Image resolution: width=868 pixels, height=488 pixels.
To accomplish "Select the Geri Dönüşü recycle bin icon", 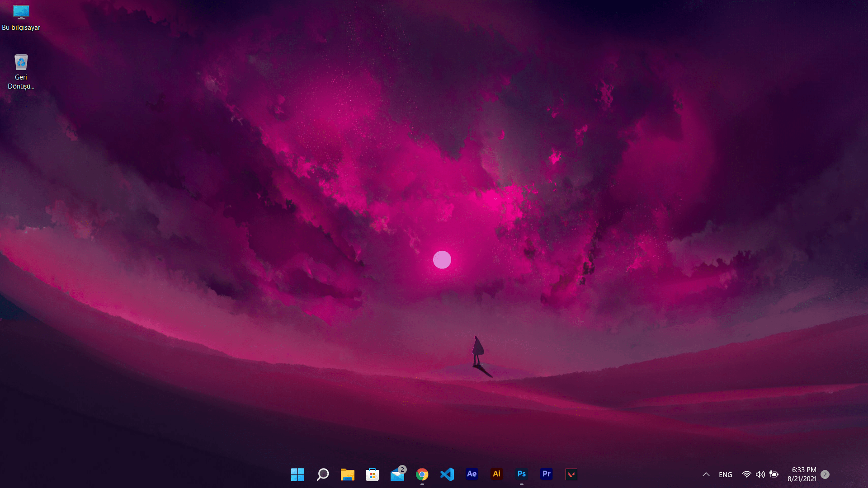I will tap(21, 72).
